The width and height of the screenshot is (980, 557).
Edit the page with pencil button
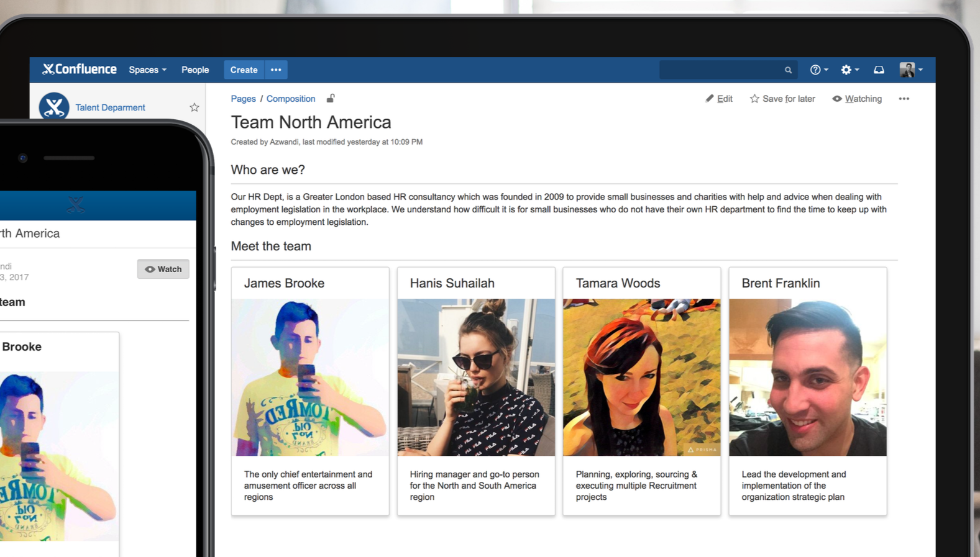(x=719, y=99)
